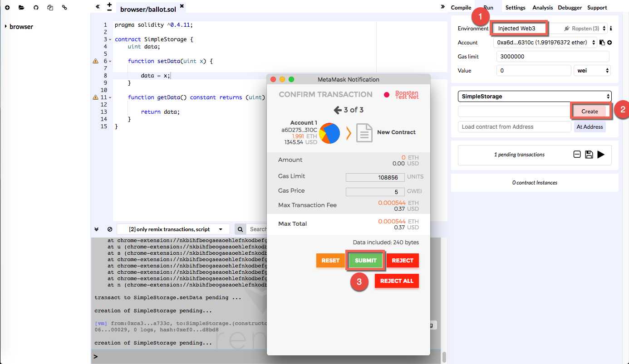
Task: Click the constructor arguments field beside Create
Action: point(514,112)
